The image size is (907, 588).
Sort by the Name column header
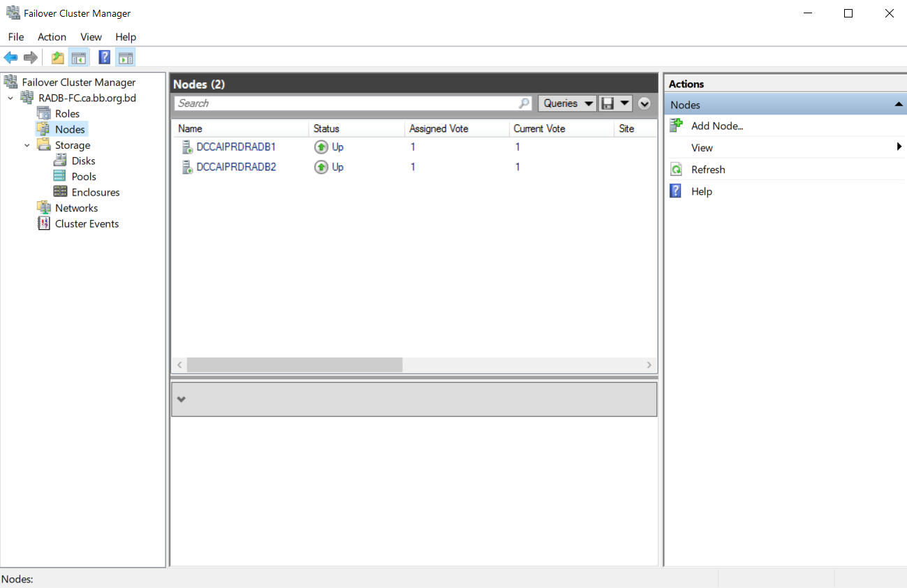coord(240,128)
